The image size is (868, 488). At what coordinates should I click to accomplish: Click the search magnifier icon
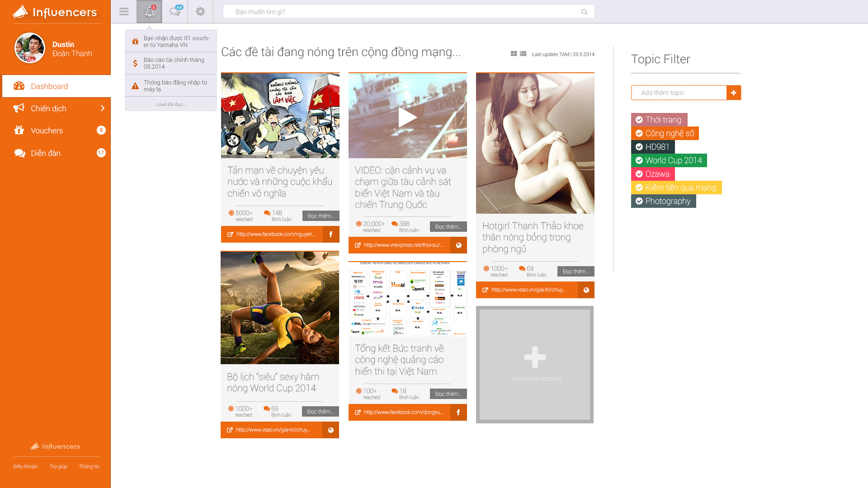point(585,12)
